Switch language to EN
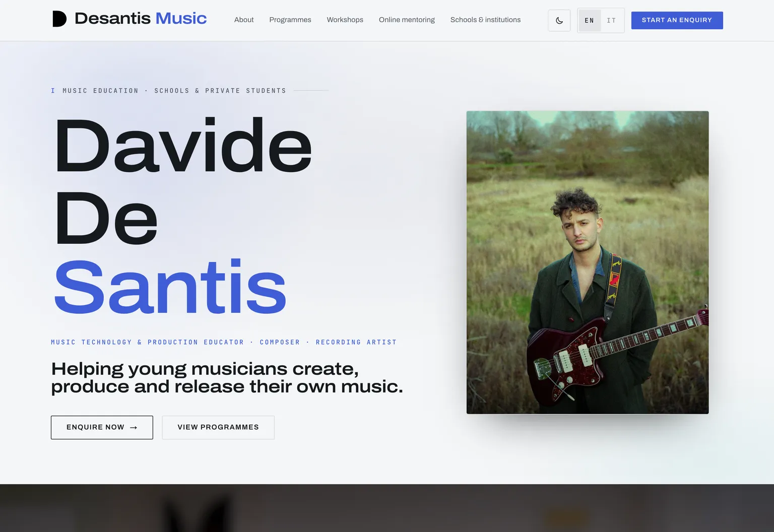 pos(590,21)
